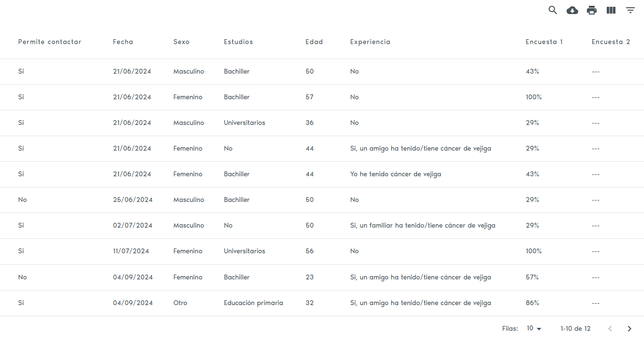Click the Sexo column header
This screenshot has width=644, height=339.
181,42
